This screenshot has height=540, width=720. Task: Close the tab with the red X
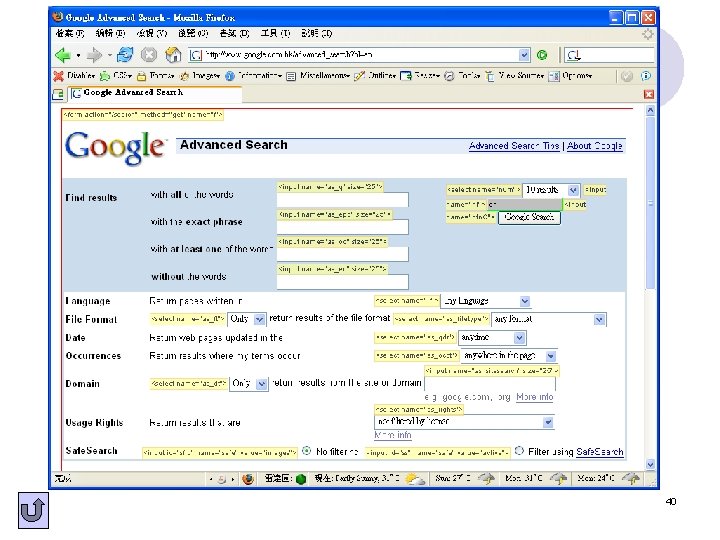pyautogui.click(x=648, y=94)
